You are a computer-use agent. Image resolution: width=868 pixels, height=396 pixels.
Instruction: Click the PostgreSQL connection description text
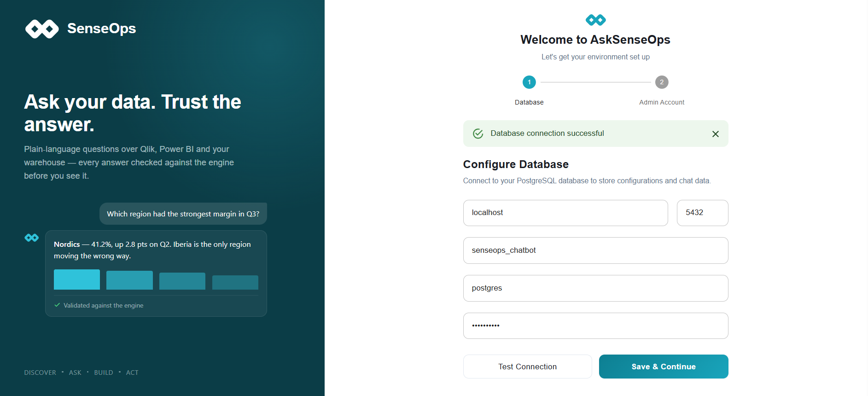click(x=587, y=181)
